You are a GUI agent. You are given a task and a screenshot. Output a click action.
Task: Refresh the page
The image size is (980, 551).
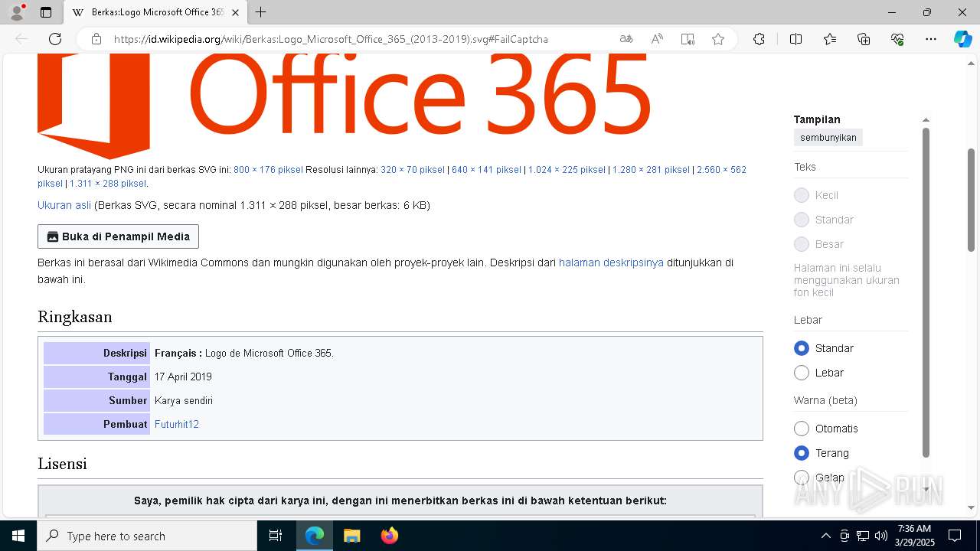(55, 39)
